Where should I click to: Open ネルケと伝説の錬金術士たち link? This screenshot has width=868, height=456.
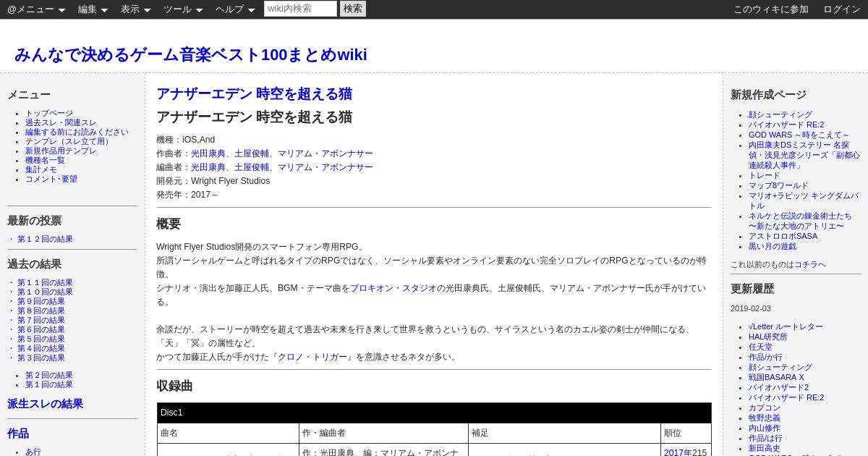pos(800,221)
